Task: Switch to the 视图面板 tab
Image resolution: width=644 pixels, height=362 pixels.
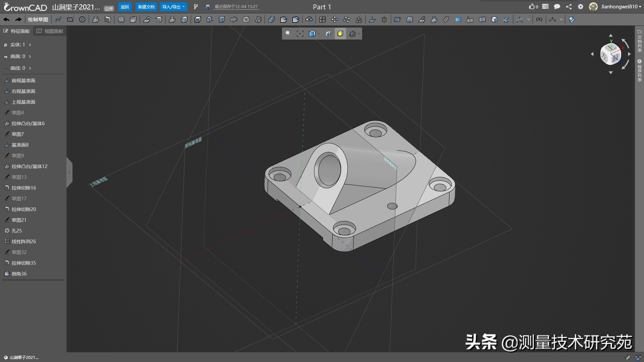Action: tap(50, 31)
